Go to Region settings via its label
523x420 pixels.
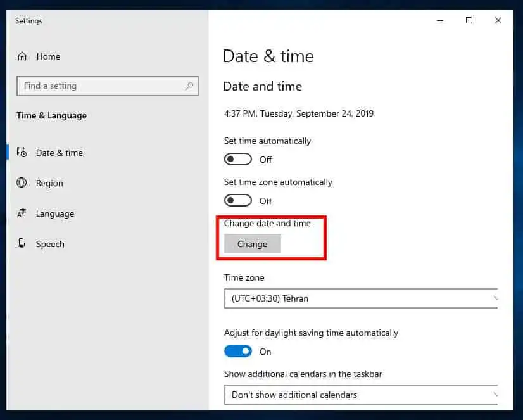(49, 183)
